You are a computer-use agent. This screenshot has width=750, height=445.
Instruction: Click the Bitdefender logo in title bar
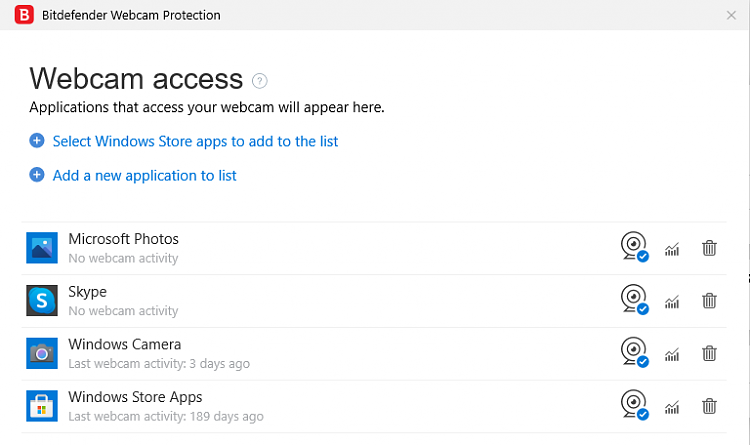click(x=18, y=15)
